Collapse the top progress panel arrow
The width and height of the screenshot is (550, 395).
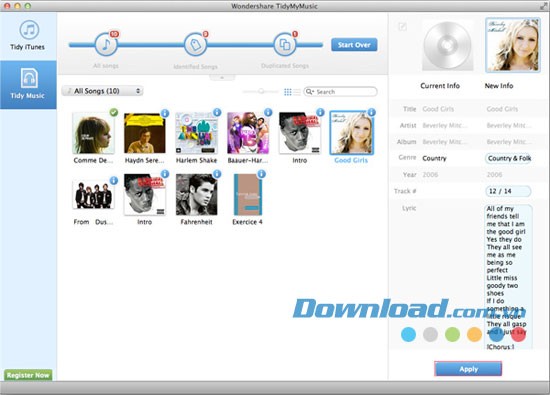tap(222, 78)
